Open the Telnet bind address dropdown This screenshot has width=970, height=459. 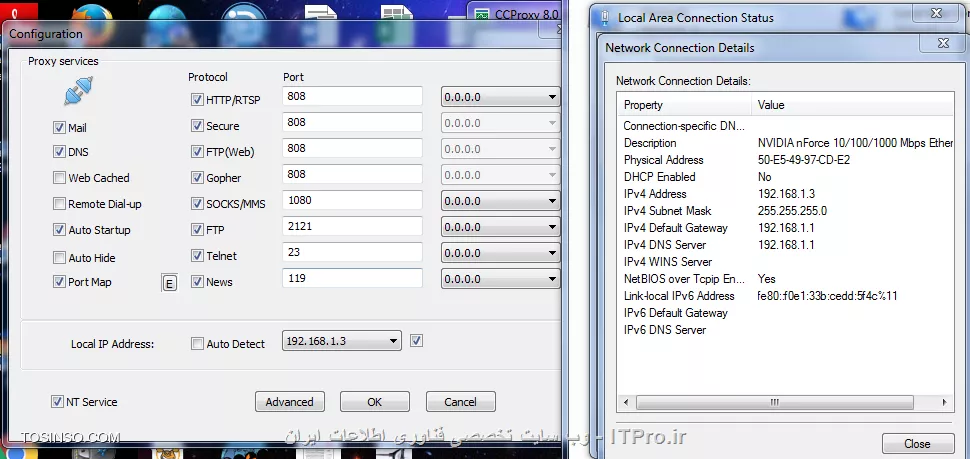click(x=500, y=253)
